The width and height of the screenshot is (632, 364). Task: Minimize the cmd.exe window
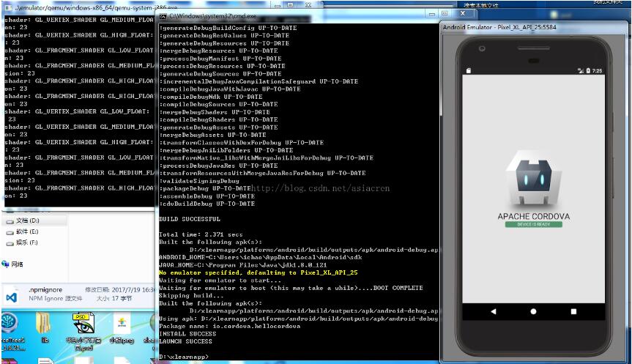pos(431,14)
